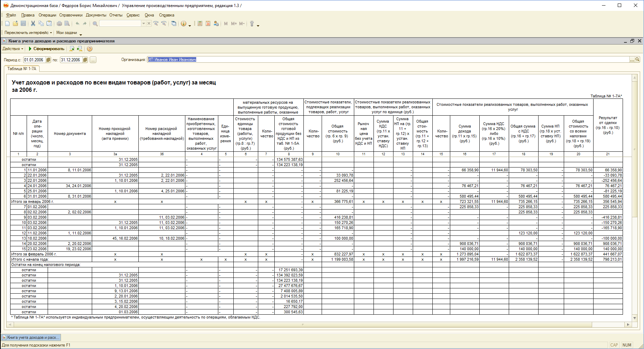Cut selection with the scissors icon

33,23
